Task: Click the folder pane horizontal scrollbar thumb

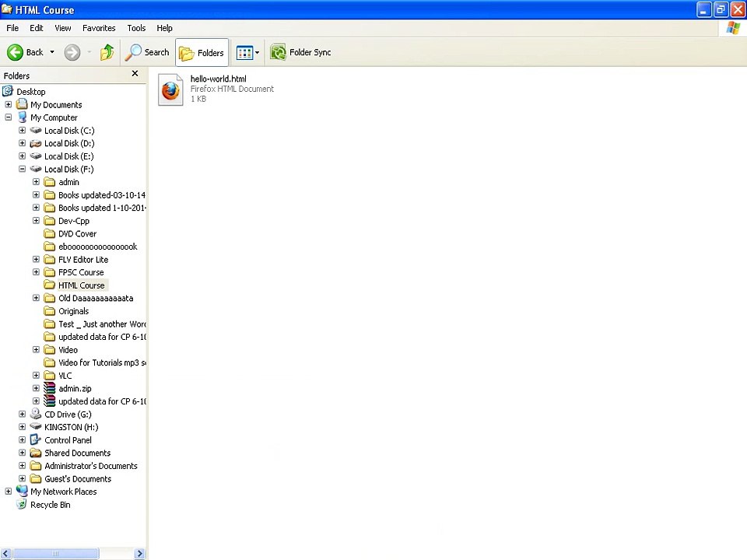Action: click(x=56, y=553)
